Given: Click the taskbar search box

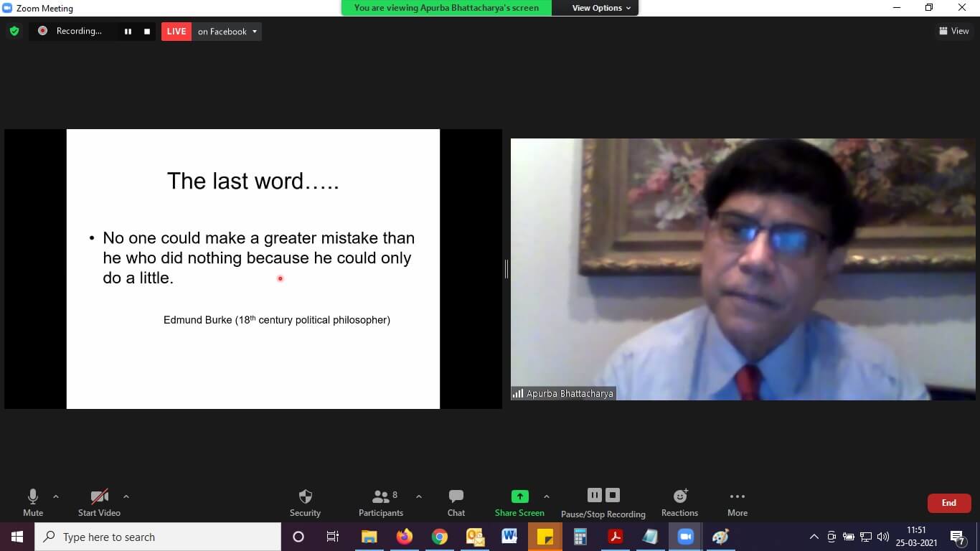Looking at the screenshot, I should (x=158, y=537).
